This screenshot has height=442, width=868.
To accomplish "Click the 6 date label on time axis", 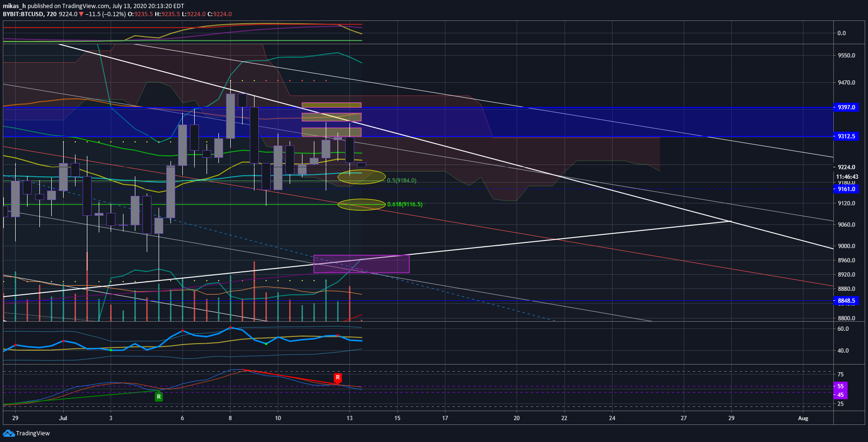I will click(x=182, y=418).
